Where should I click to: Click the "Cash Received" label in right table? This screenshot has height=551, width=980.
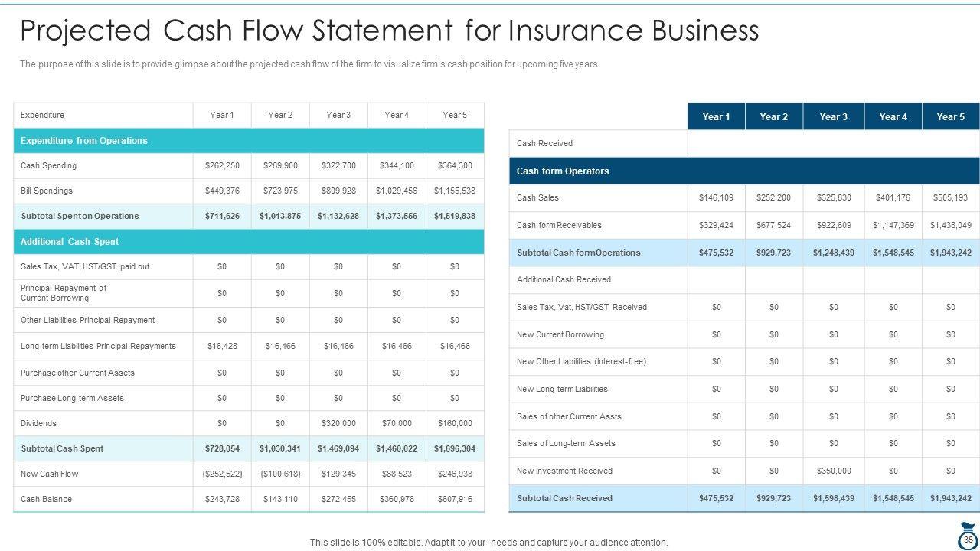click(544, 143)
